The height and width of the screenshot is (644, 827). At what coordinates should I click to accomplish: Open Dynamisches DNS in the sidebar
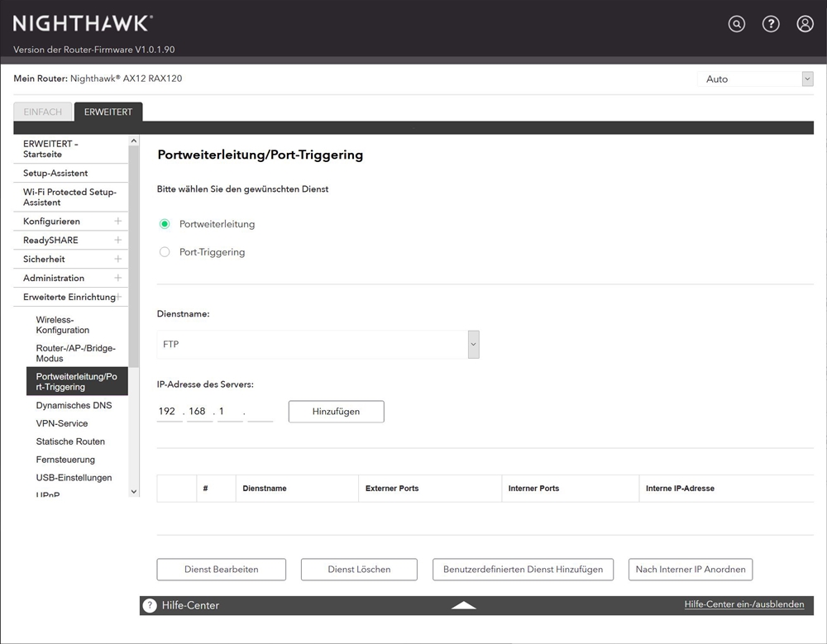coord(74,406)
